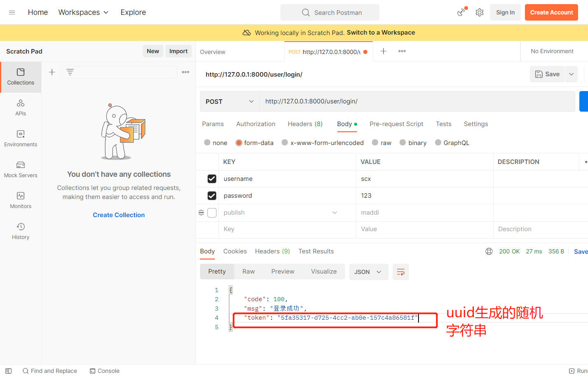Click the wrap lines icon in response

(x=401, y=272)
